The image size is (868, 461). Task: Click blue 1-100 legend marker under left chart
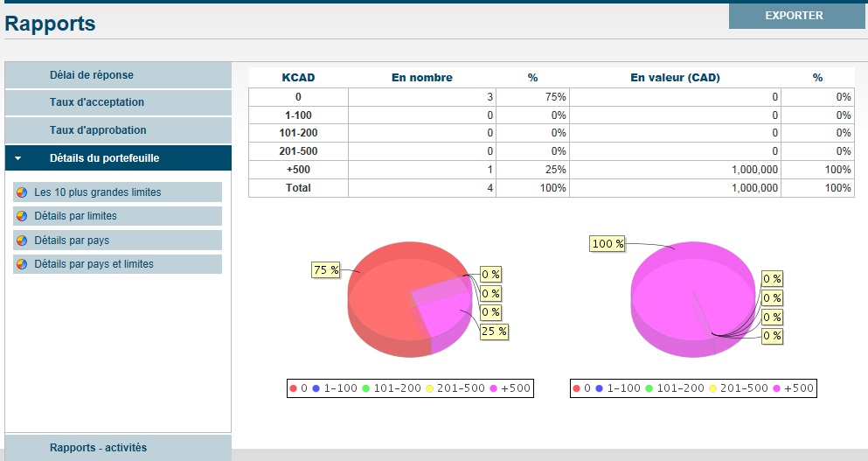coord(316,388)
